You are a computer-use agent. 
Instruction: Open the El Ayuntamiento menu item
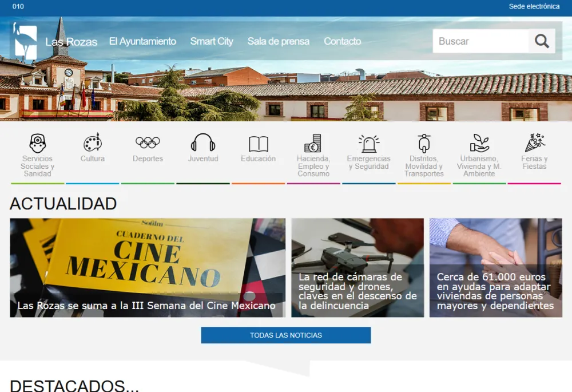142,41
